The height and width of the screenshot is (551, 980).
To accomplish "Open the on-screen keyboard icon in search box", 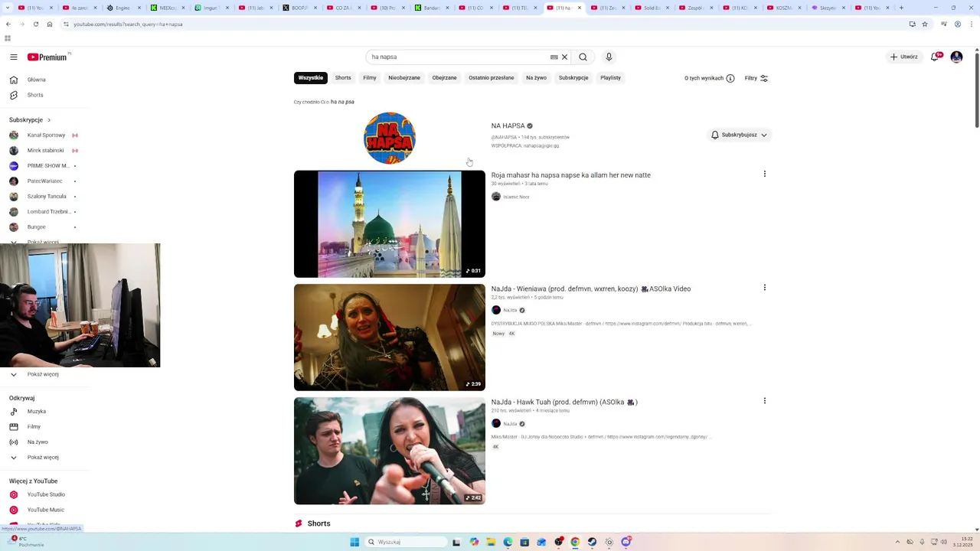I will [x=554, y=57].
